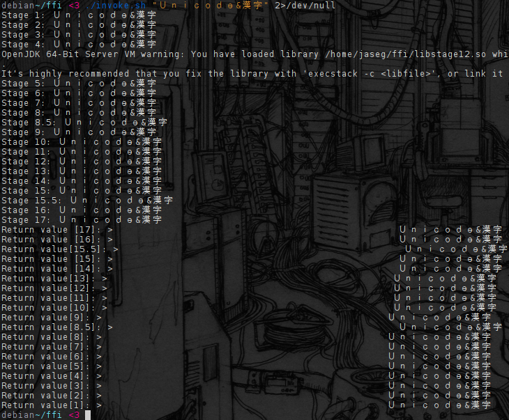Viewport: 509px width, 420px height.
Task: Click the "Return value[10]:" label
Action: [x=48, y=307]
